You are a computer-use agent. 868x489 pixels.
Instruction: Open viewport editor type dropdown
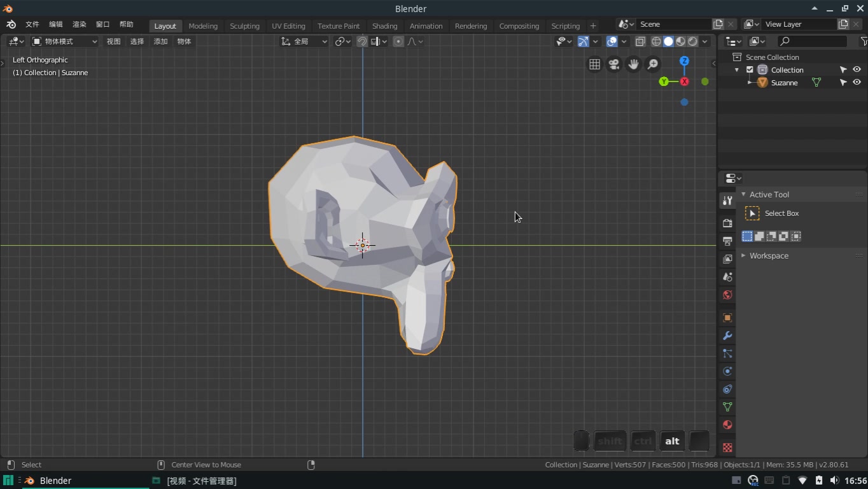pos(16,41)
